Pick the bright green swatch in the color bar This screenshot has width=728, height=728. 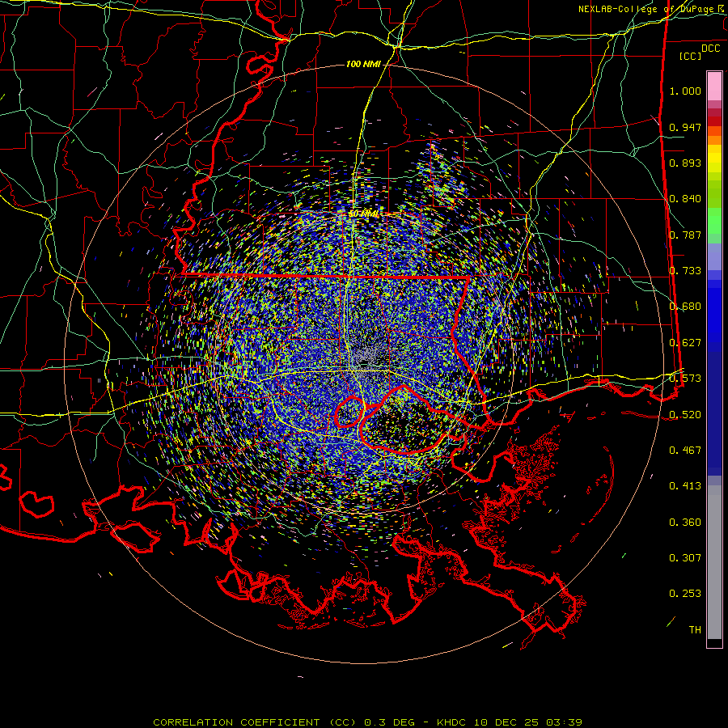tap(714, 222)
